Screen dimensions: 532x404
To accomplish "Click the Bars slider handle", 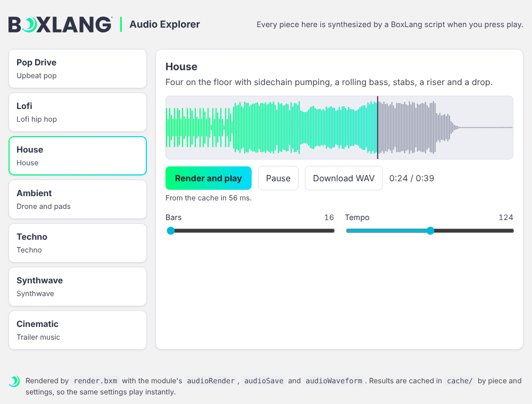I will pyautogui.click(x=171, y=231).
